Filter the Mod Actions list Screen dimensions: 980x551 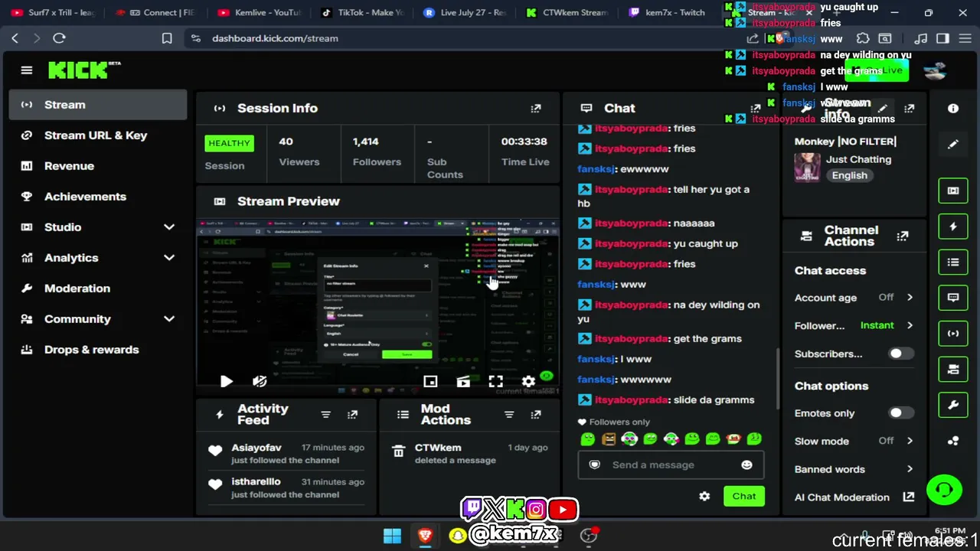click(509, 415)
